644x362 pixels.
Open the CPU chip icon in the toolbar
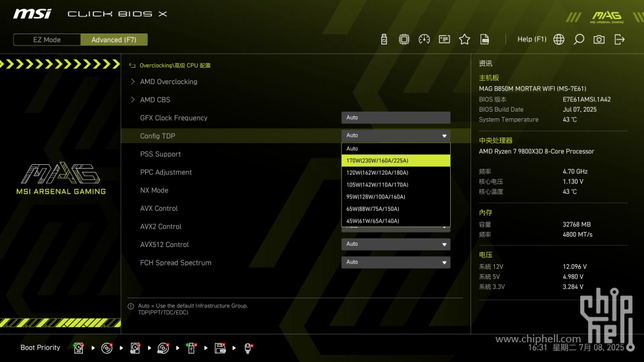(404, 39)
